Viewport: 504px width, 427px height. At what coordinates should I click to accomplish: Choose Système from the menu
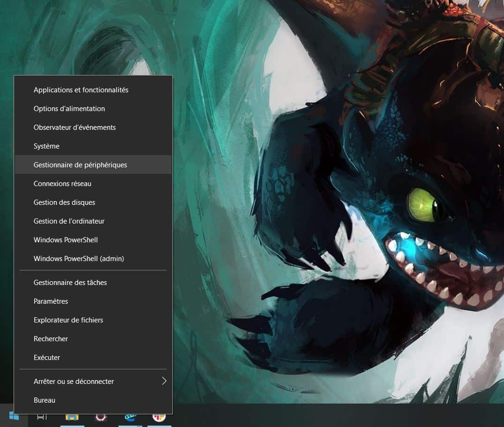(x=46, y=146)
